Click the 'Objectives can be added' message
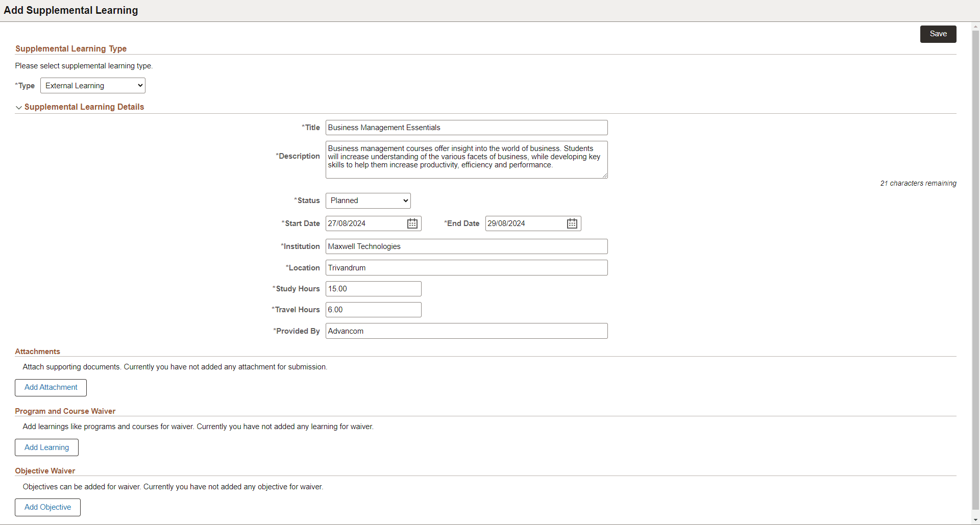The image size is (980, 525). coord(173,487)
